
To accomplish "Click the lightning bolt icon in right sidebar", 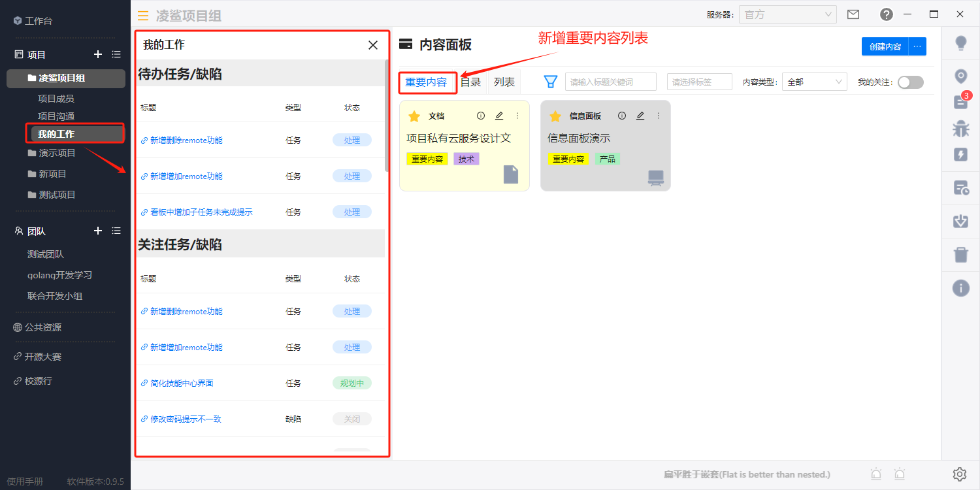I will (x=961, y=154).
